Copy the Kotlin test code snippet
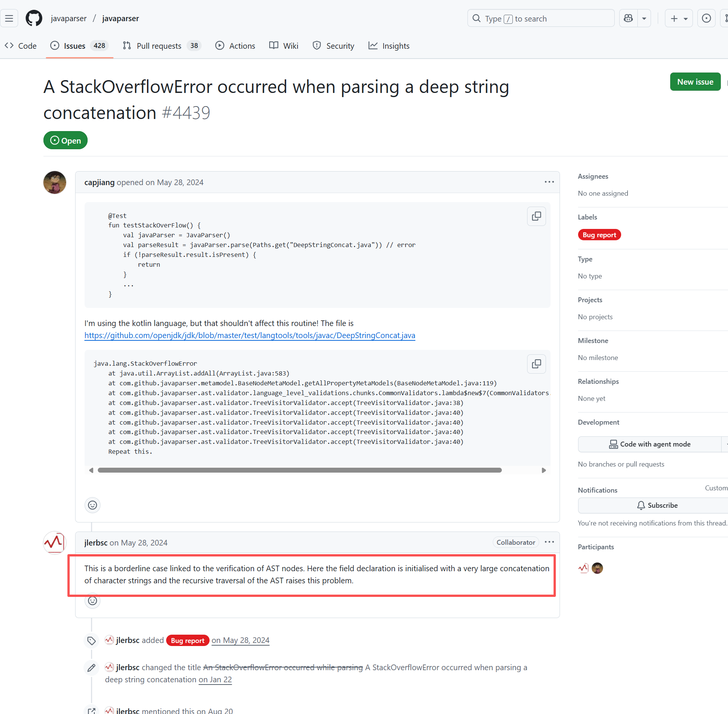 click(536, 216)
